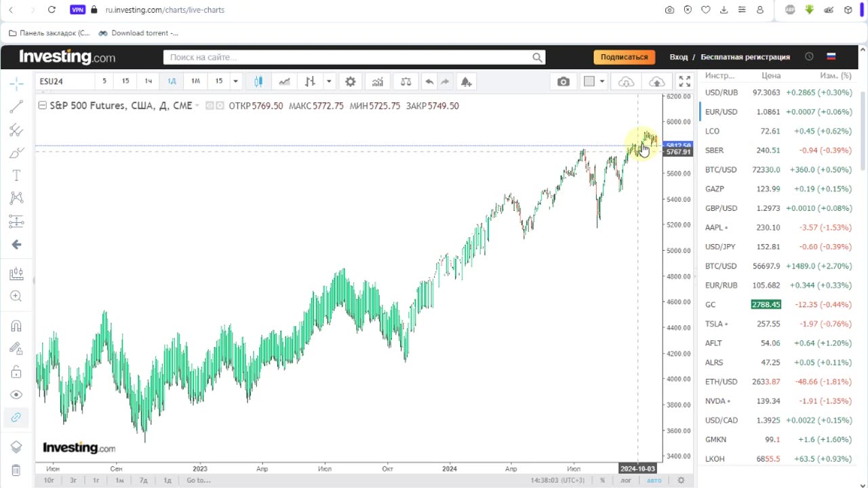
Task: Select the chart patterns tool
Action: (x=16, y=198)
